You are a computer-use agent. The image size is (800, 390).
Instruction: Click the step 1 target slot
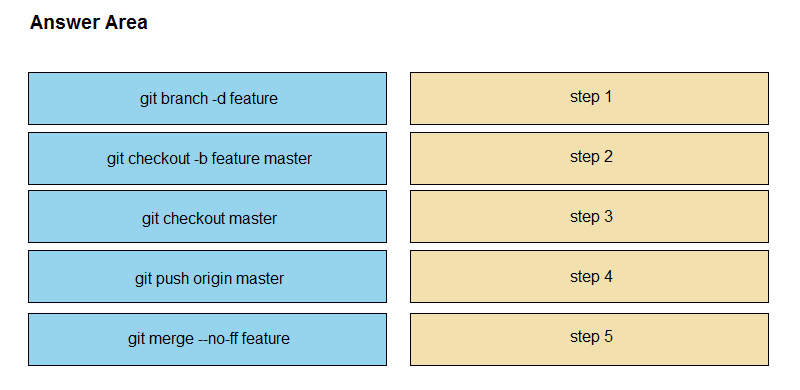click(589, 98)
